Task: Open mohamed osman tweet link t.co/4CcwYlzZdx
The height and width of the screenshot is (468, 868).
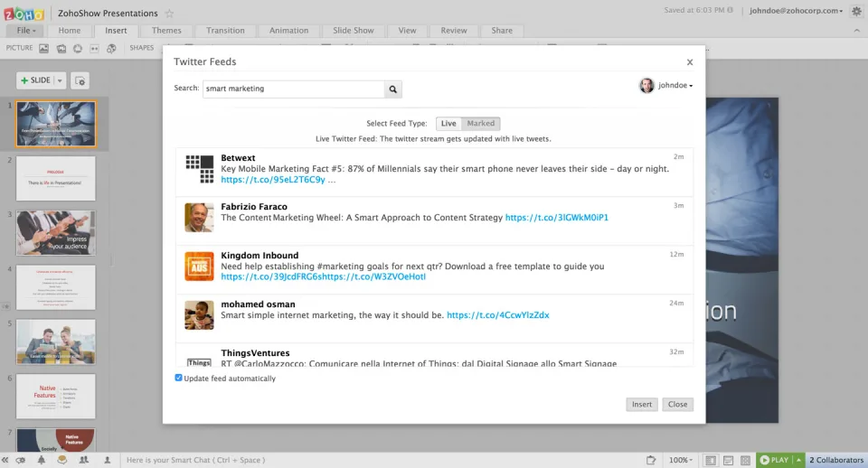Action: pos(497,314)
